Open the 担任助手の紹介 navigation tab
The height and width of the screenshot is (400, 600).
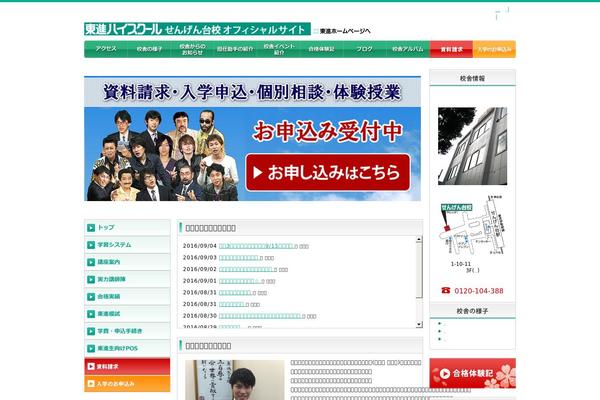pos(235,49)
